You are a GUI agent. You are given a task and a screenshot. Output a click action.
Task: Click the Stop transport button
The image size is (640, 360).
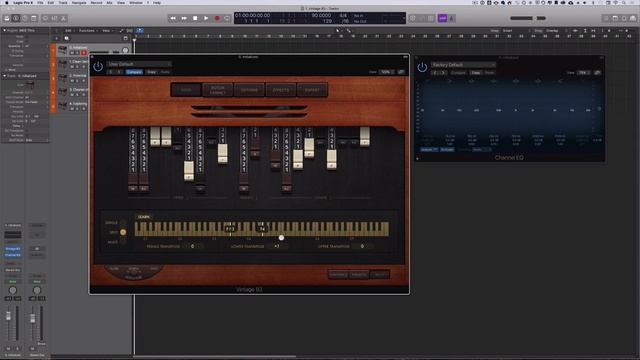[195, 18]
